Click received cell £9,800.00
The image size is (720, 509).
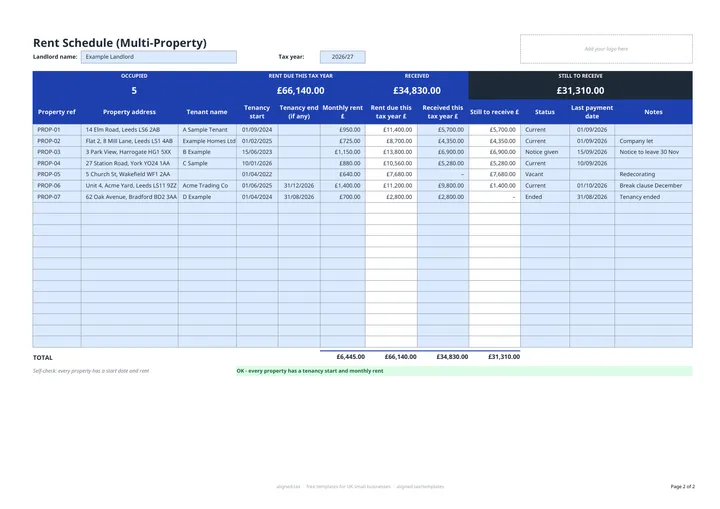(443, 186)
